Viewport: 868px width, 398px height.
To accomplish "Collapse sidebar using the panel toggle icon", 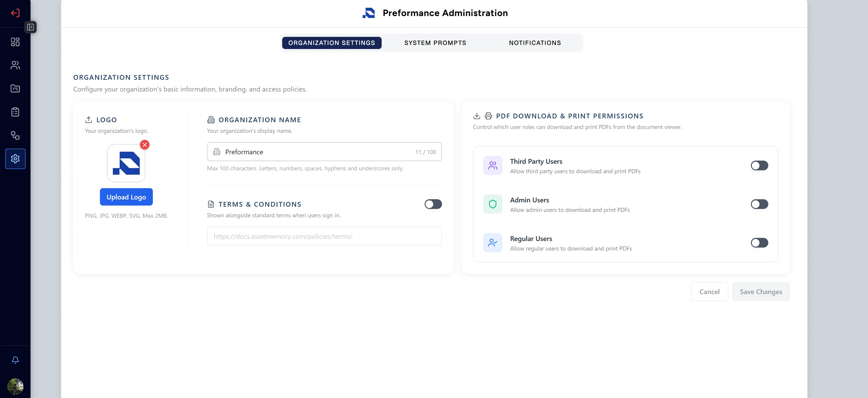I will (x=30, y=27).
